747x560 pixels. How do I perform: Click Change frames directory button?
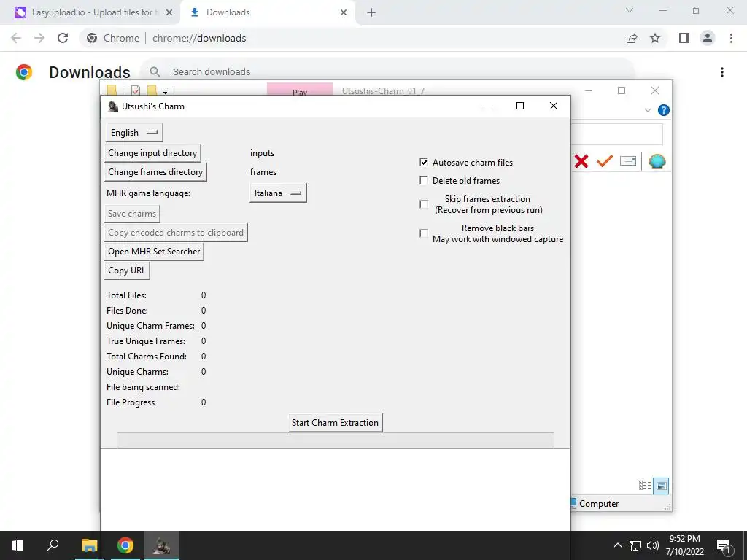coord(155,172)
